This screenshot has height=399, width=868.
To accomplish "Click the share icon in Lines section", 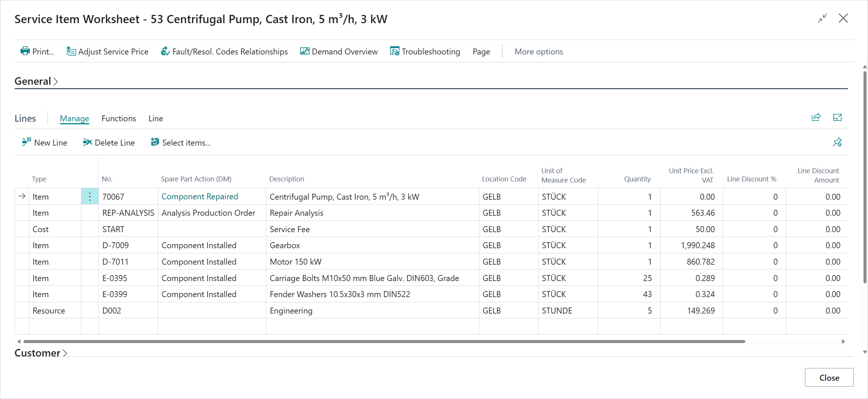I will (816, 118).
